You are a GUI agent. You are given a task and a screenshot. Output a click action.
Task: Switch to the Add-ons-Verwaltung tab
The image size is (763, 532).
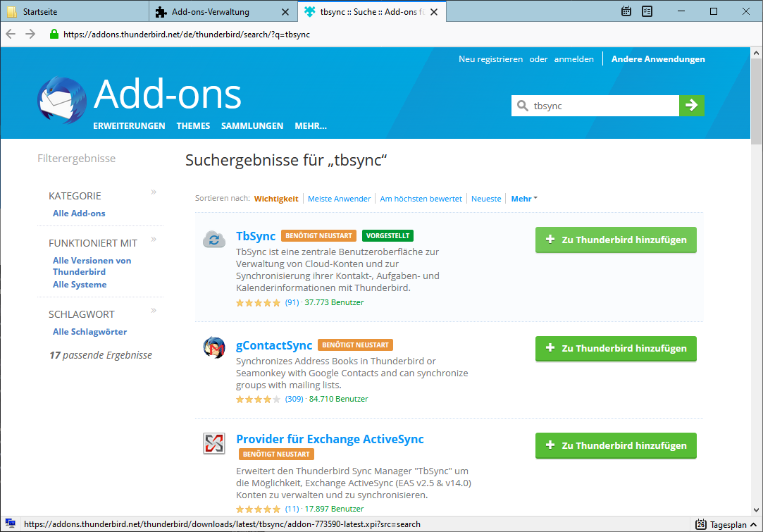[210, 12]
